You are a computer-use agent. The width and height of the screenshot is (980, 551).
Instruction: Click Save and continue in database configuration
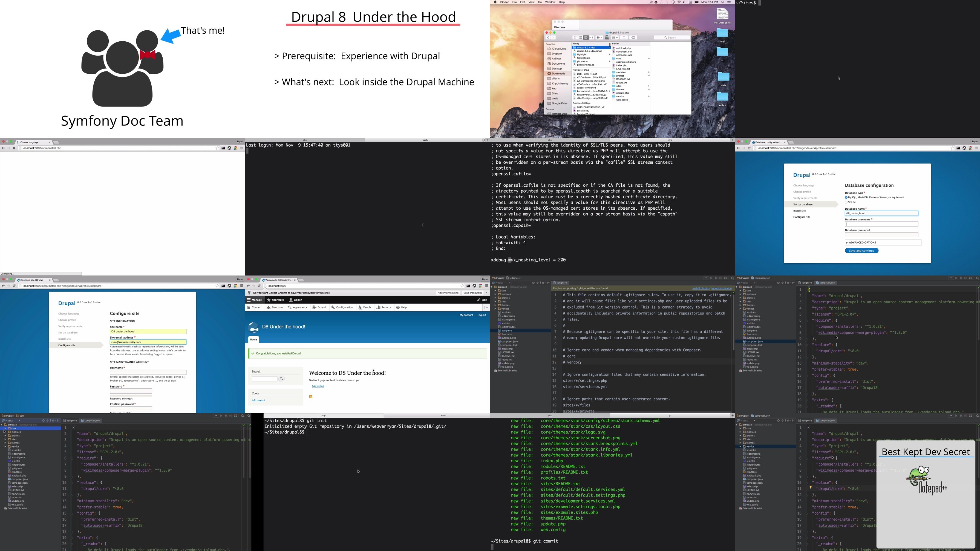pyautogui.click(x=862, y=251)
